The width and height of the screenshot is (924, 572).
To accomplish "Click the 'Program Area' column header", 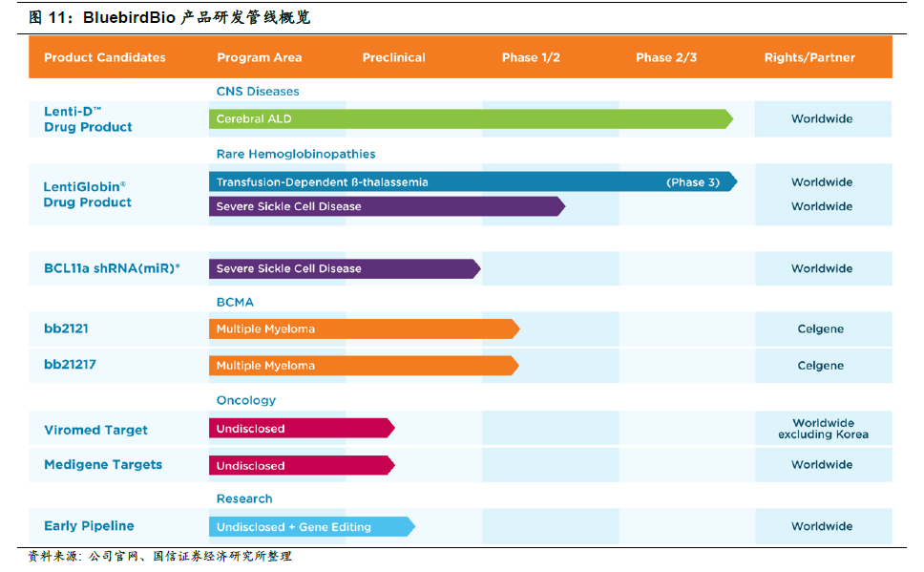I will tap(260, 58).
